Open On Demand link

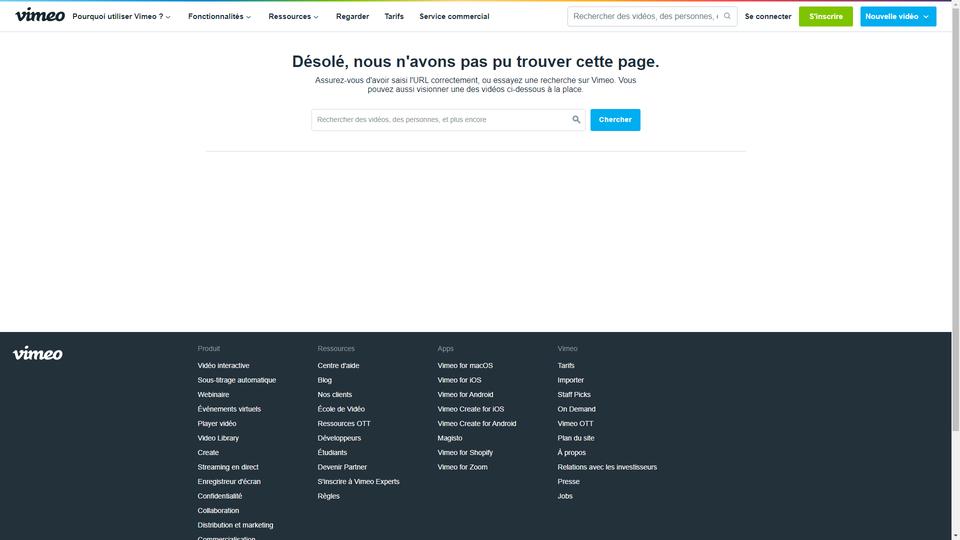576,409
